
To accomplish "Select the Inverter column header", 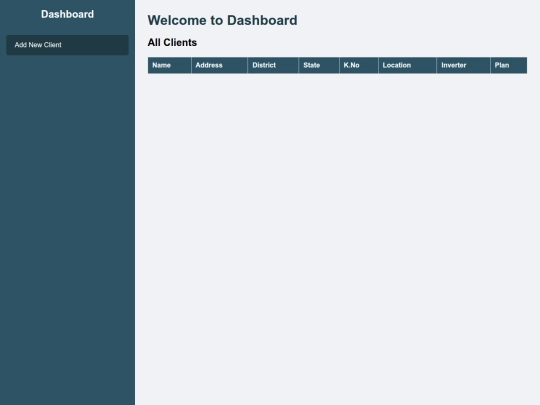I will coord(464,65).
